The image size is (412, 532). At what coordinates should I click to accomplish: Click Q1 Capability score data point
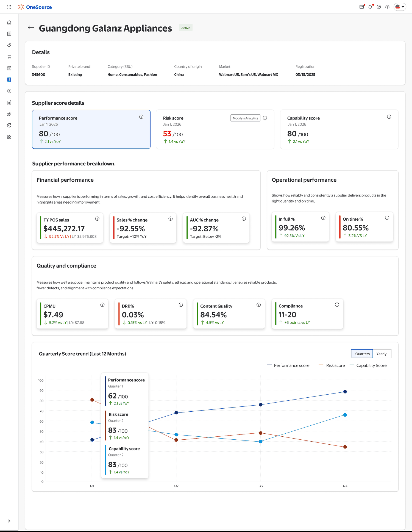[92, 422]
